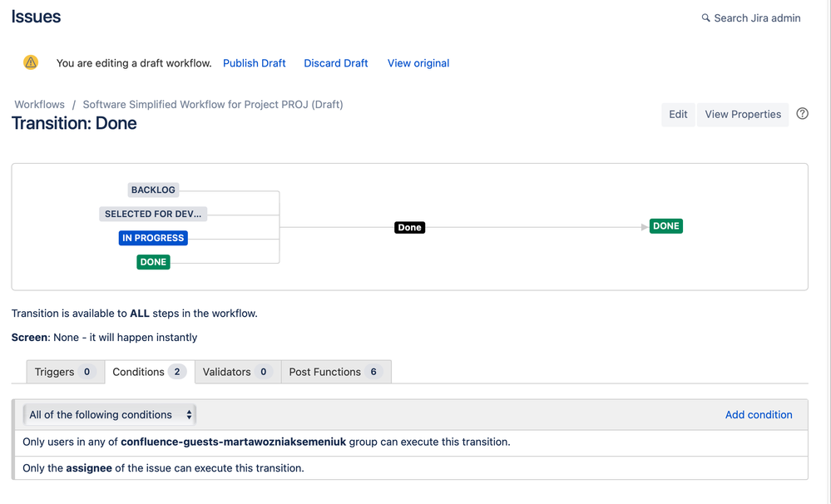
Task: Switch to the Post Functions tab
Action: 336,372
